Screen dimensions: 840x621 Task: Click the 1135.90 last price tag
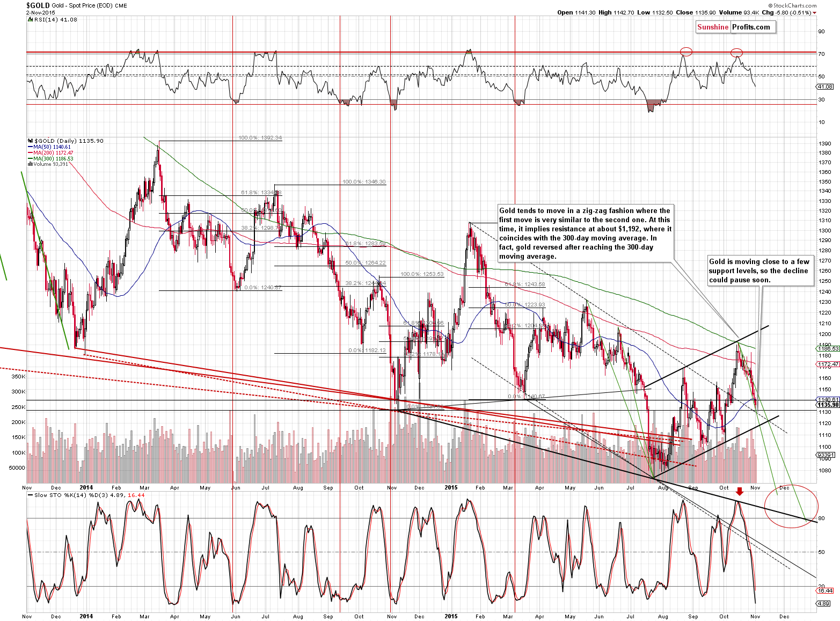[828, 405]
